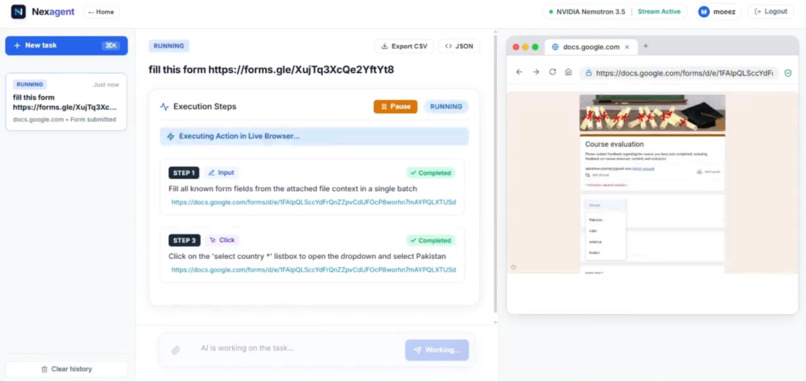Click the paperclip attachment icon

[x=175, y=350]
